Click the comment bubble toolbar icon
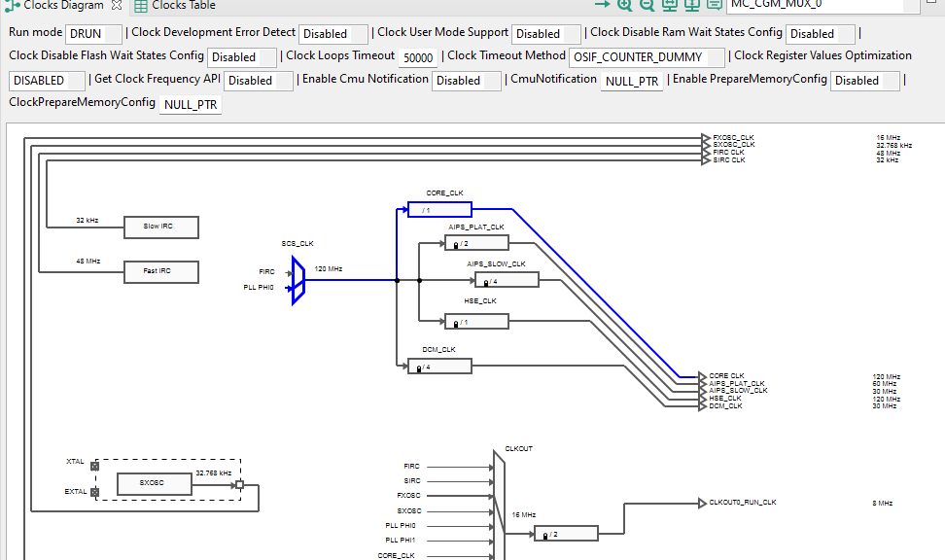The height and width of the screenshot is (560, 945). click(715, 5)
